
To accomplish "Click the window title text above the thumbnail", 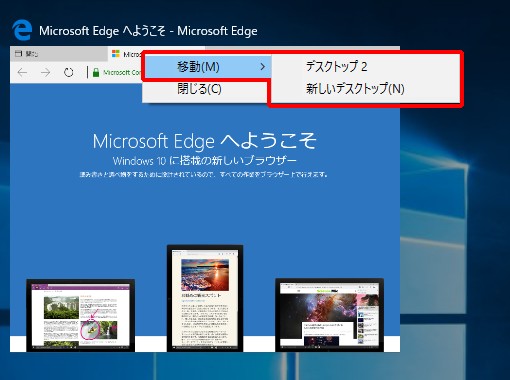I will [x=148, y=31].
